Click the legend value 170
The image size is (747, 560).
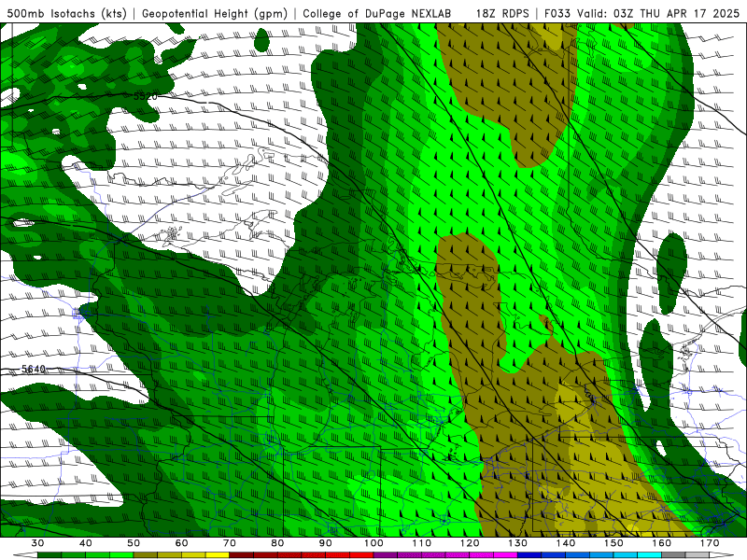coord(710,543)
